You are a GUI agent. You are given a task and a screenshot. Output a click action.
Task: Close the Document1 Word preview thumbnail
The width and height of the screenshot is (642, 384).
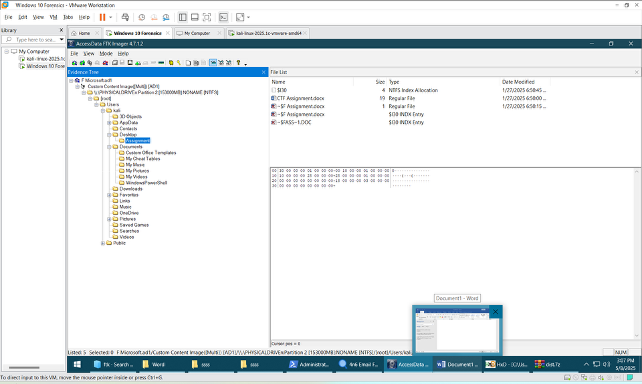(495, 312)
